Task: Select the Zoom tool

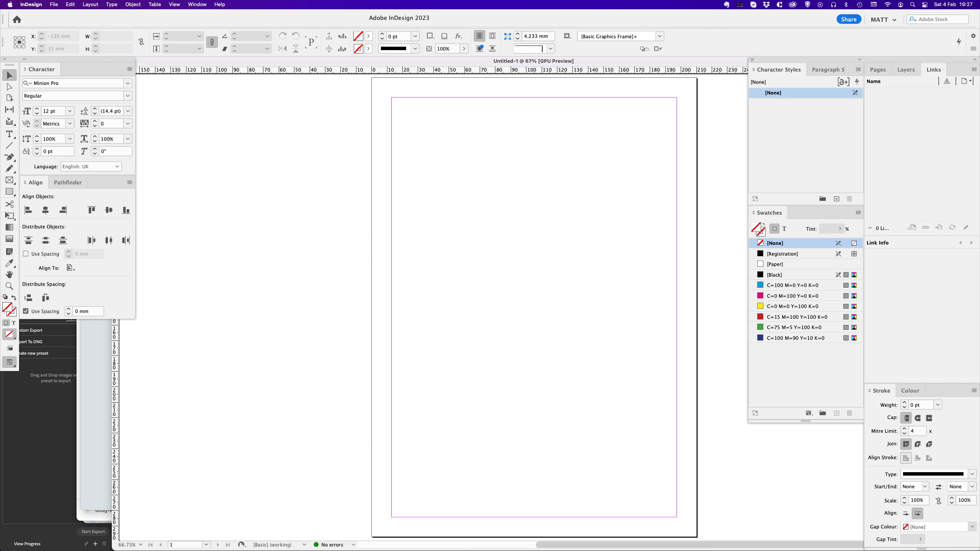Action: (9, 286)
